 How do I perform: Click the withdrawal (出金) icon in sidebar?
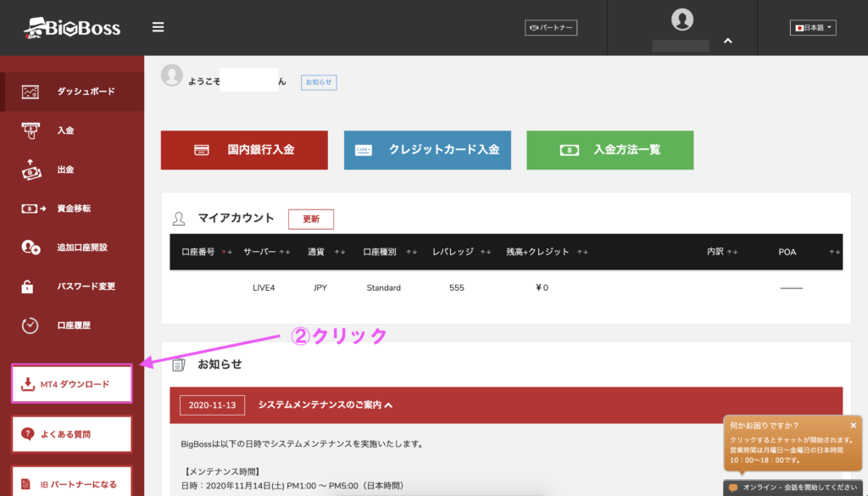(31, 170)
